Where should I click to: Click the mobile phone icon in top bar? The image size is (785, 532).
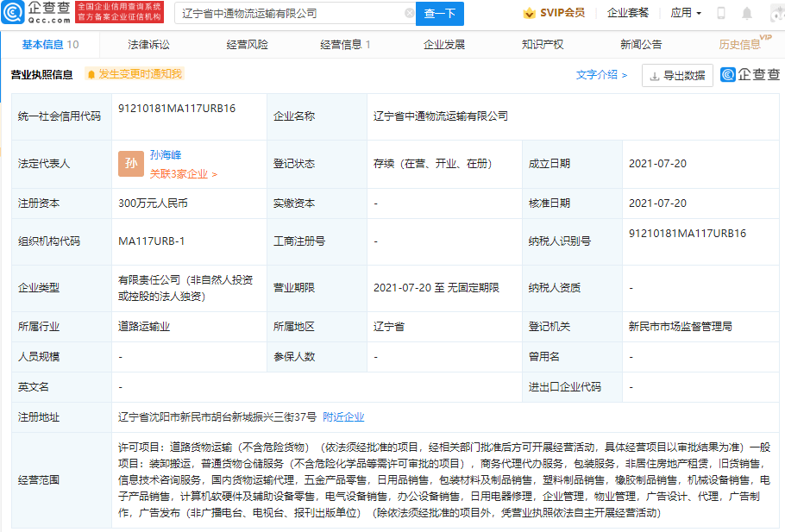point(721,13)
